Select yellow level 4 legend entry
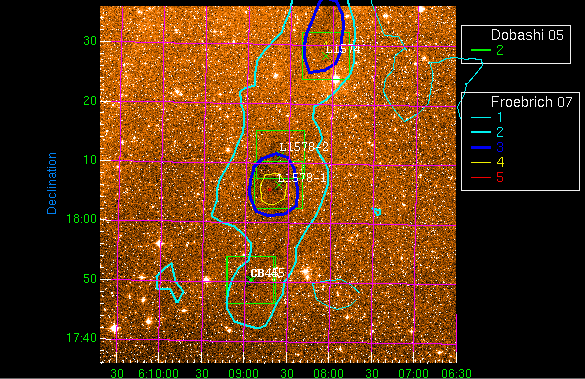Viewport: 585px width, 379px height. [487, 162]
